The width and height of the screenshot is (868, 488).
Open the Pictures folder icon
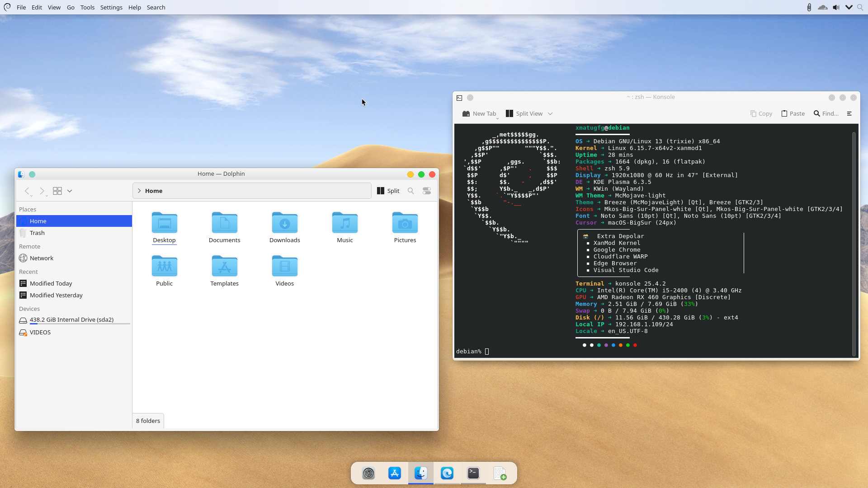point(405,222)
